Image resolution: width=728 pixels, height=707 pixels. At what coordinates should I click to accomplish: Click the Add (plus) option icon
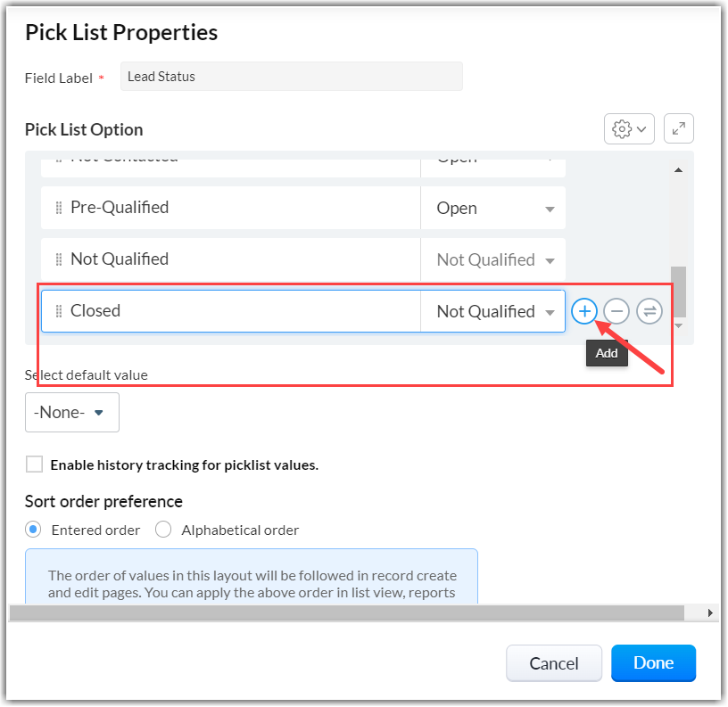point(583,311)
